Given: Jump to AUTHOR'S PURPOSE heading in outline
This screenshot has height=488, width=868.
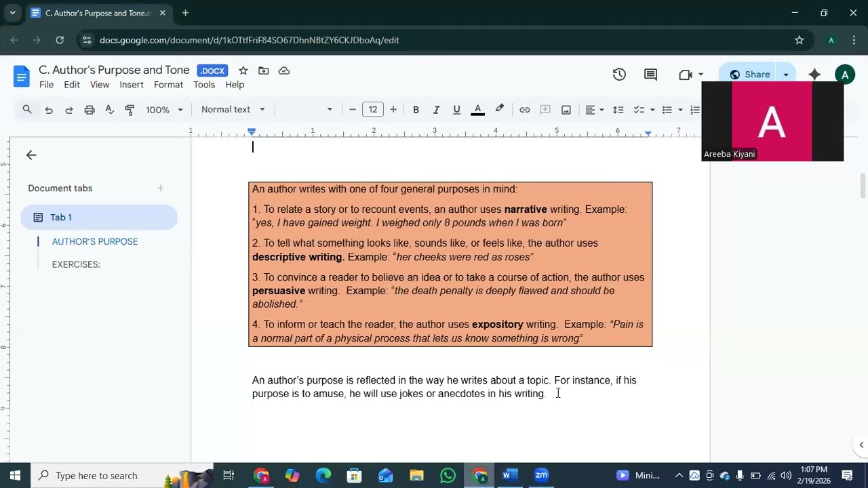Looking at the screenshot, I should point(95,241).
